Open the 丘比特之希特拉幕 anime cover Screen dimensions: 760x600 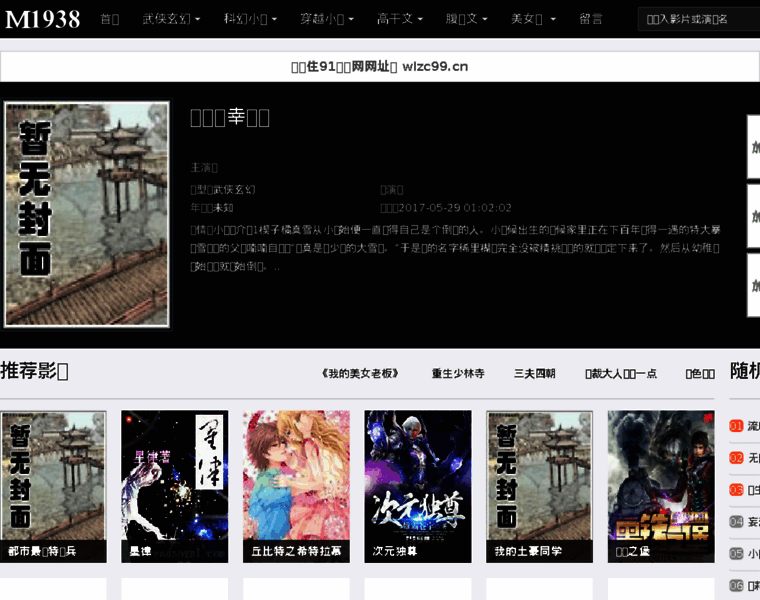click(296, 478)
